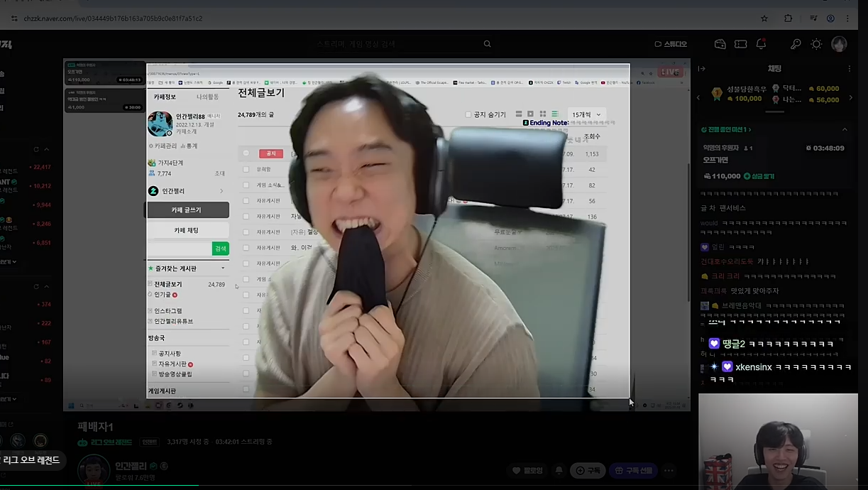Click the 인간젤리 channel name
The image size is (868, 490).
tap(131, 466)
